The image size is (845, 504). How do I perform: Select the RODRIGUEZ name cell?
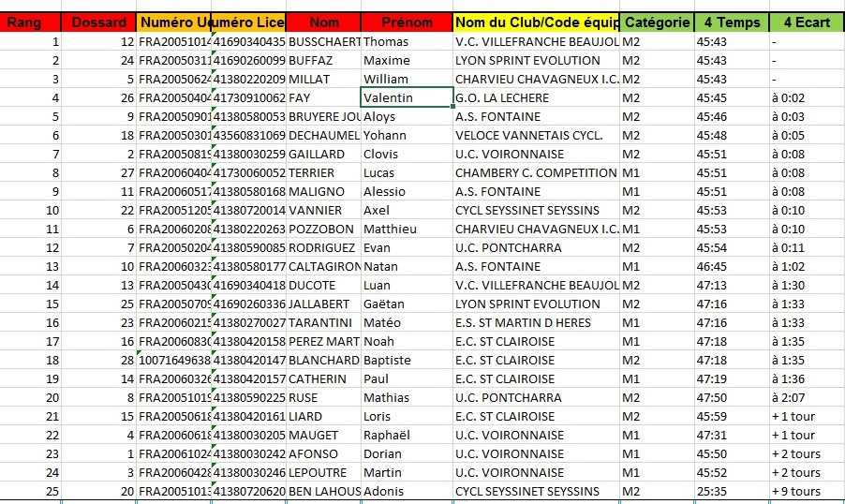click(x=323, y=247)
